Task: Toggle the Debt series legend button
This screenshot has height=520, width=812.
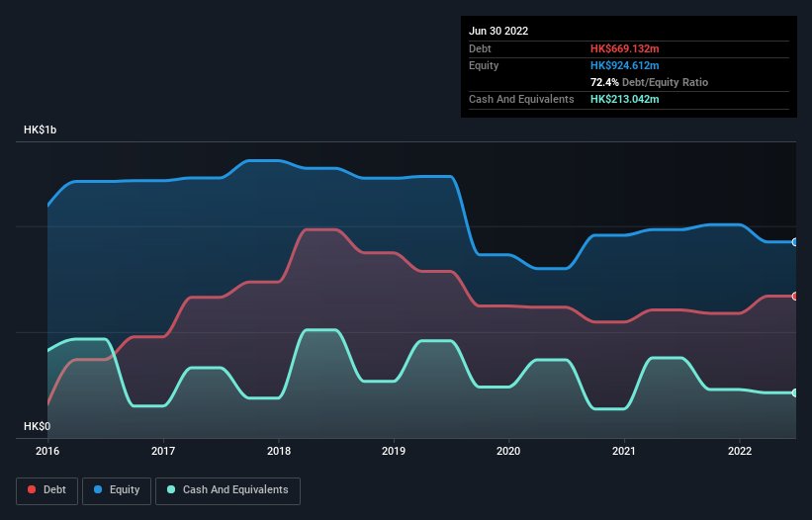Action: click(x=47, y=490)
